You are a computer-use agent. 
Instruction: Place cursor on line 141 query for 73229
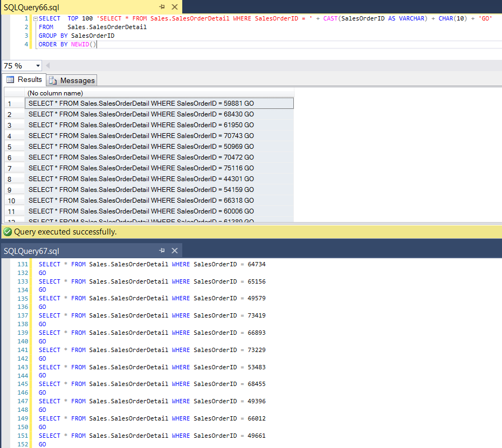[152, 350]
